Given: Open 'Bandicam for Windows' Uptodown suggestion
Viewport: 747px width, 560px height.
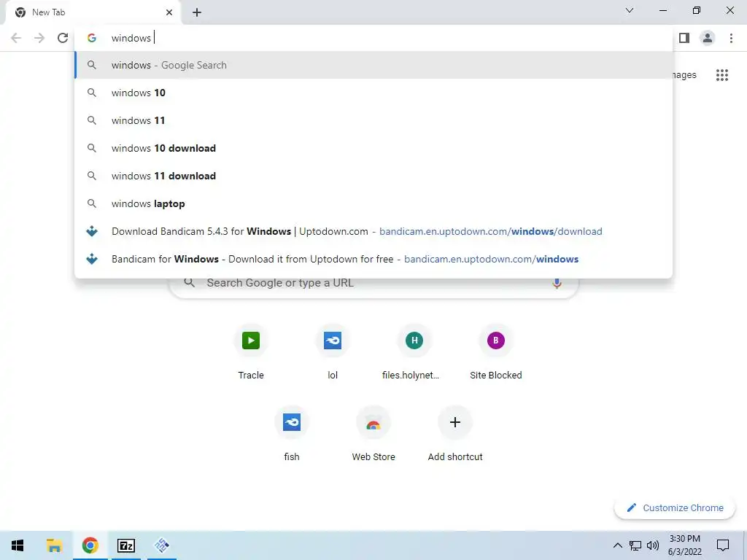Looking at the screenshot, I should pos(373,259).
